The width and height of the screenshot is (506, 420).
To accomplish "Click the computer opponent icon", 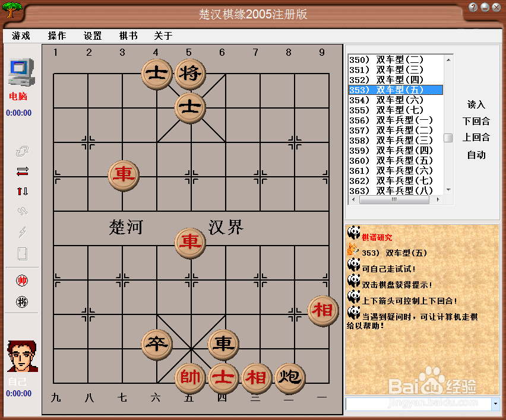I will pyautogui.click(x=21, y=72).
